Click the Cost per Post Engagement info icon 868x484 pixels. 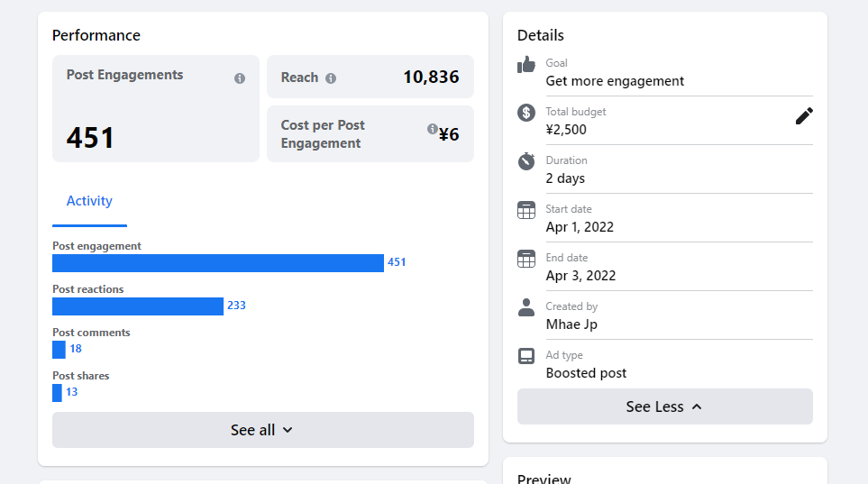tap(433, 129)
